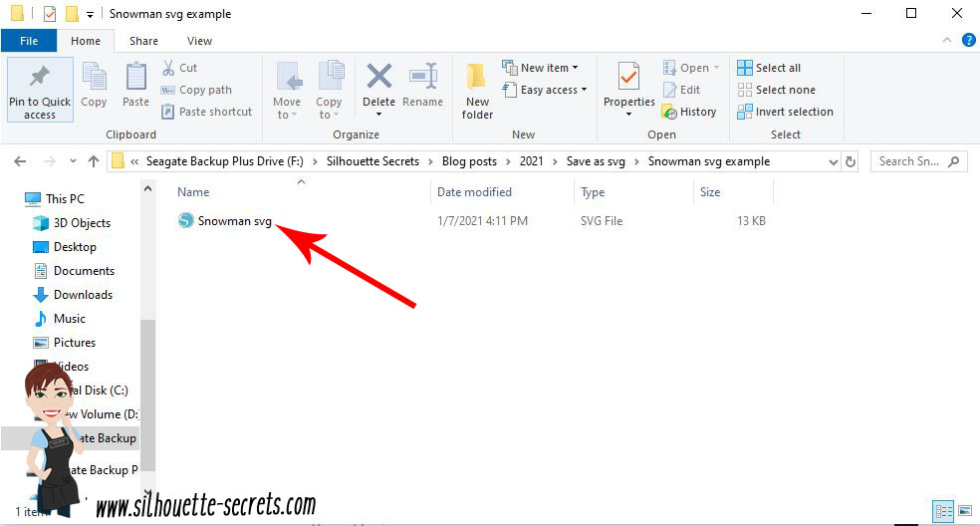The height and width of the screenshot is (526, 980).
Task: Open the File tab
Action: click(x=29, y=41)
